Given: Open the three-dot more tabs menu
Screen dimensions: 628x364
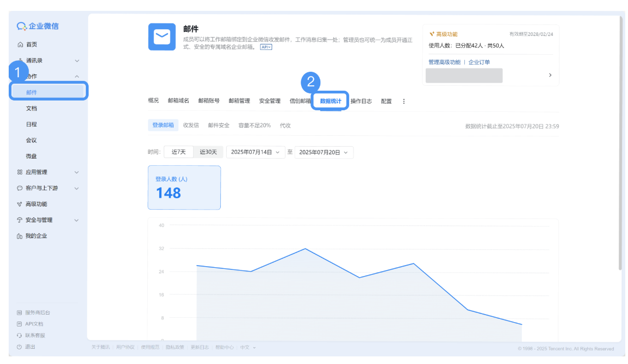Looking at the screenshot, I should pos(403,101).
